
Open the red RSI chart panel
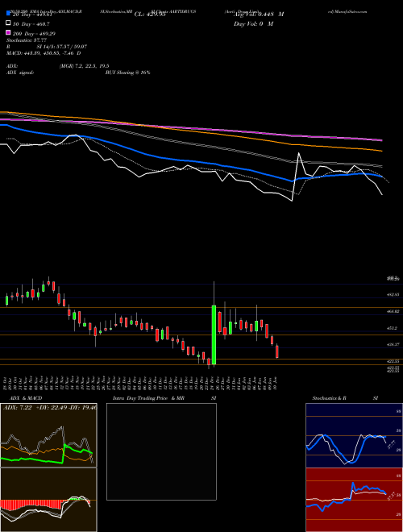[x=354, y=500]
